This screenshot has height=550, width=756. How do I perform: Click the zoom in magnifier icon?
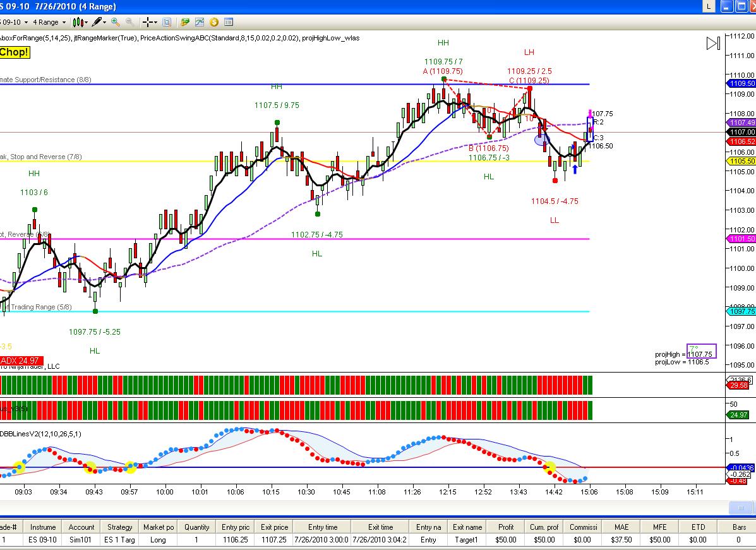(115, 22)
